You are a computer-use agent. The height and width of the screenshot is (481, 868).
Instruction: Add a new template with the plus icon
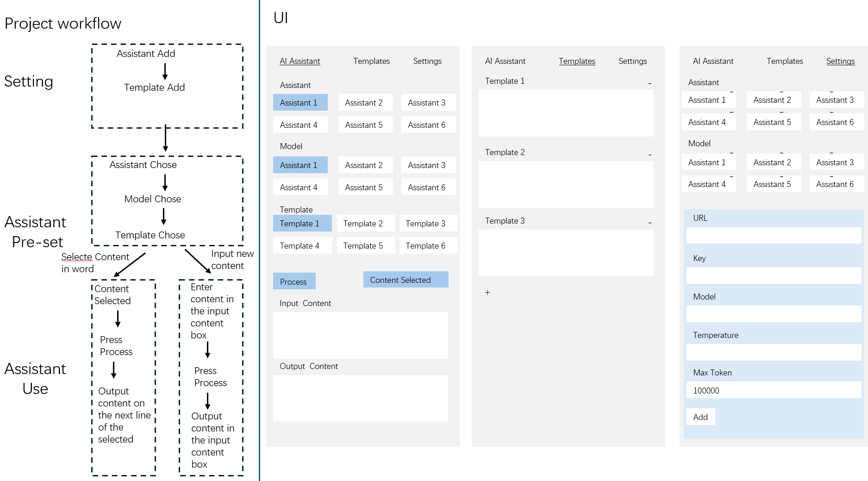click(487, 293)
